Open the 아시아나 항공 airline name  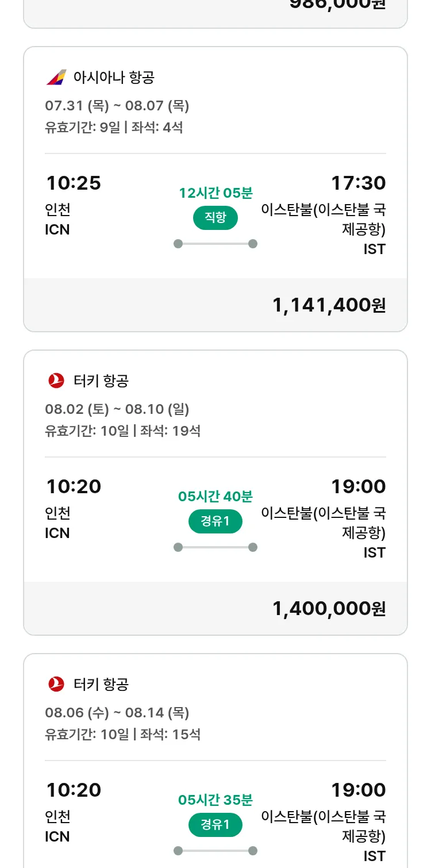click(x=114, y=77)
